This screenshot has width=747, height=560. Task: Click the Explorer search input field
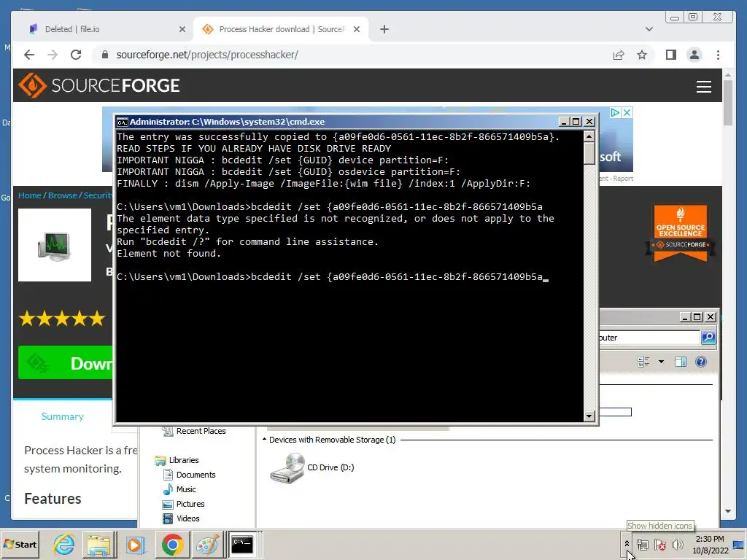[649, 338]
